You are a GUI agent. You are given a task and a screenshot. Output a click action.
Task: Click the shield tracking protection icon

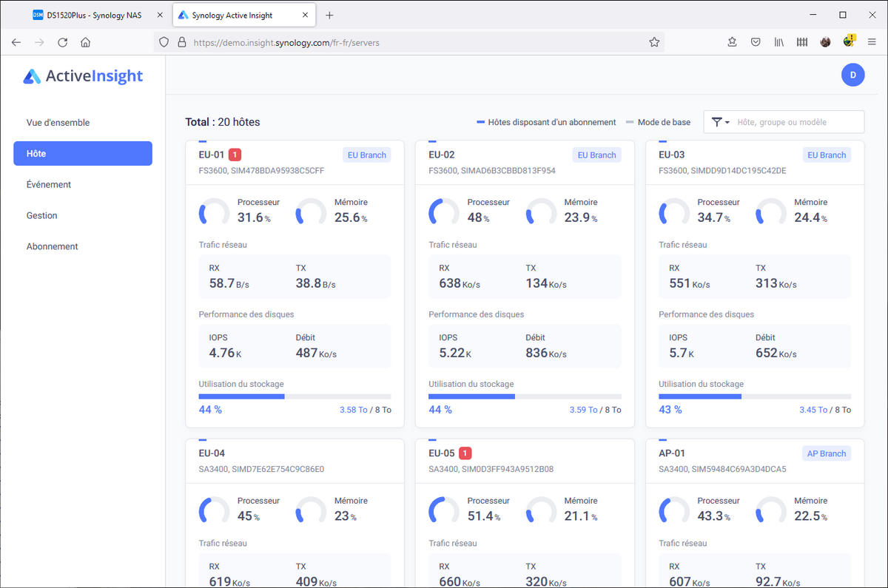[x=165, y=42]
